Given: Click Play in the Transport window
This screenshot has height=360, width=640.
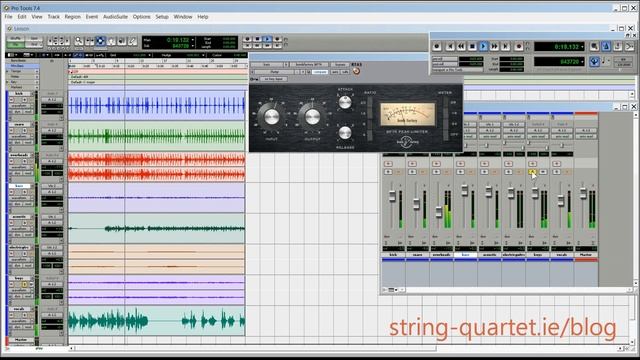Looking at the screenshot, I should (x=483, y=47).
